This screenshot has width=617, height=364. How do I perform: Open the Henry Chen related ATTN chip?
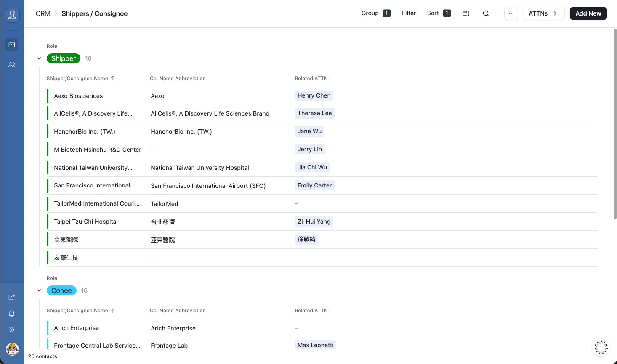[314, 96]
